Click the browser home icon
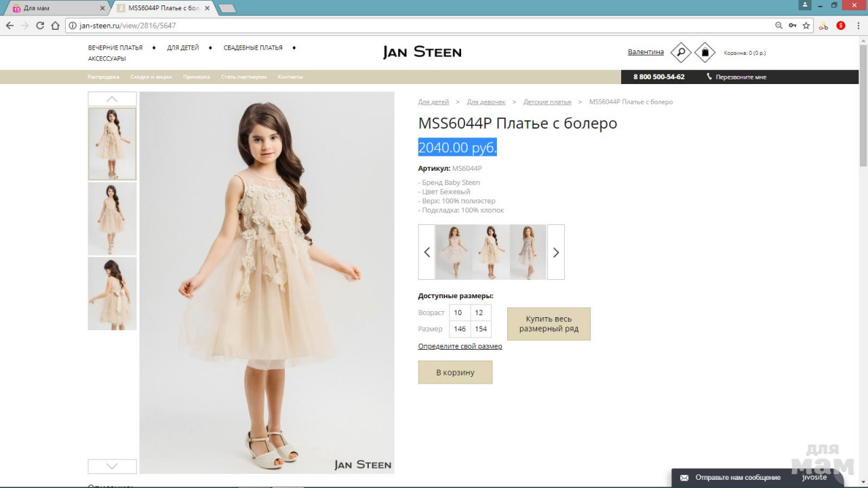The image size is (868, 488). [x=56, y=26]
